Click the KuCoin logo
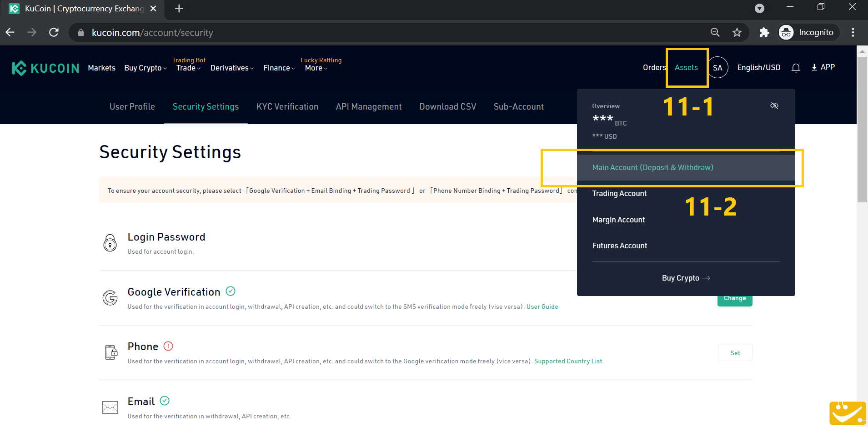868x427 pixels. (x=45, y=68)
